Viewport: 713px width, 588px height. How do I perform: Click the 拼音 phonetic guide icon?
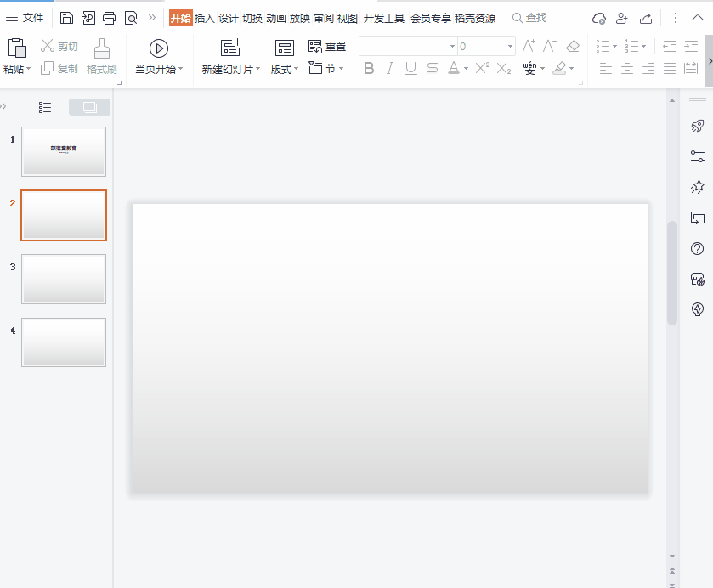(529, 68)
